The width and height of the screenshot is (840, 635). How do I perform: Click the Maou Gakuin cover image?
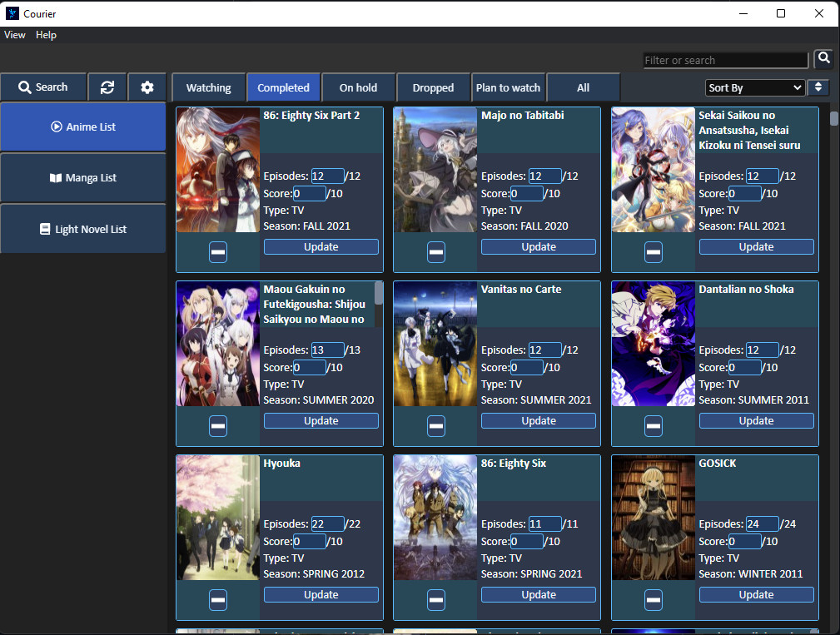click(x=218, y=344)
